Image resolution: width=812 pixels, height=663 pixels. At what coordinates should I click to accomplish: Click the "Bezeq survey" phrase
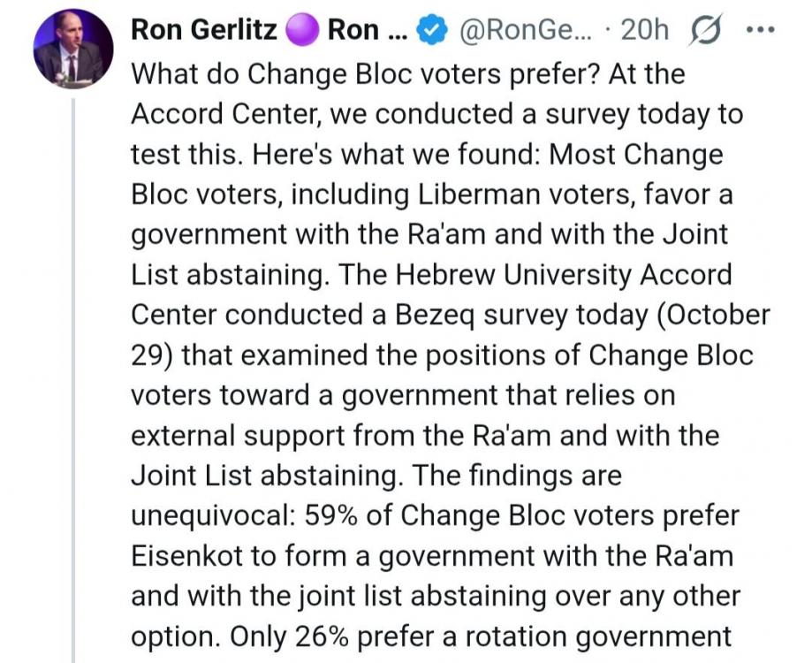(x=482, y=315)
